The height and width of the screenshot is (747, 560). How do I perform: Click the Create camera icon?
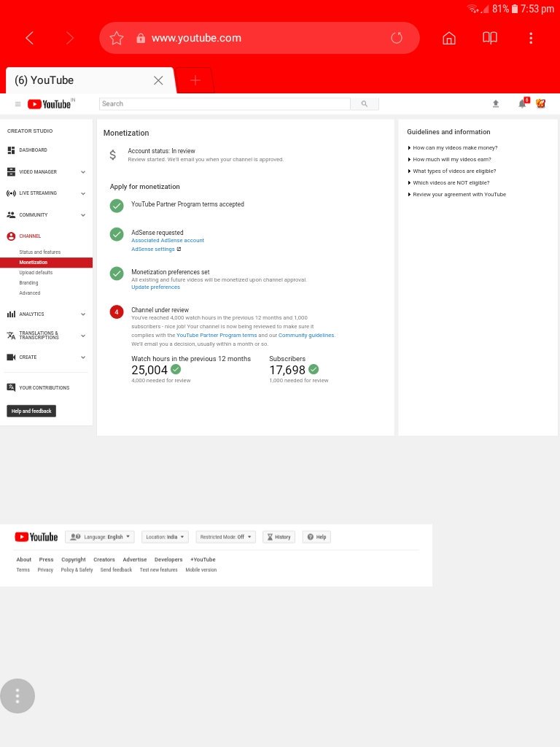(11, 357)
